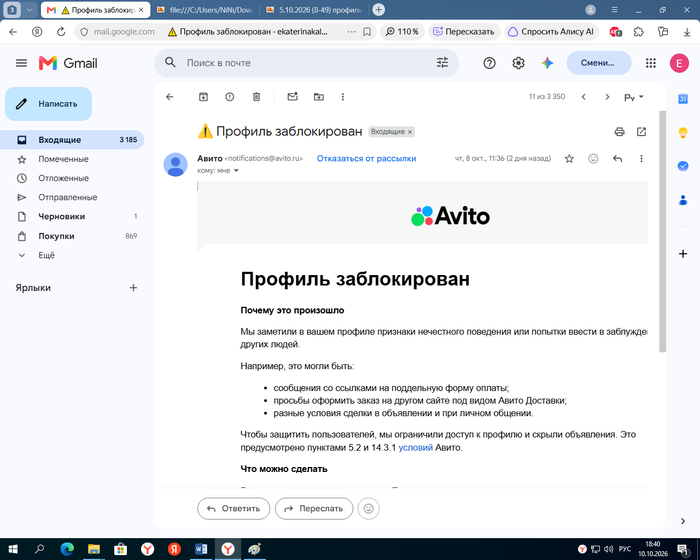Click the Переслать forward button
700x560 pixels.
click(x=314, y=509)
